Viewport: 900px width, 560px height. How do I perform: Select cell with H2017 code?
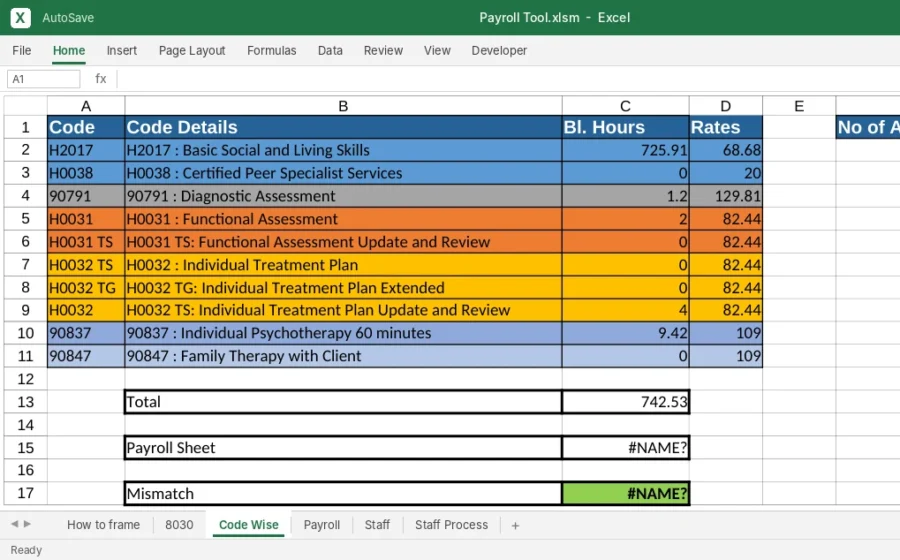click(86, 150)
